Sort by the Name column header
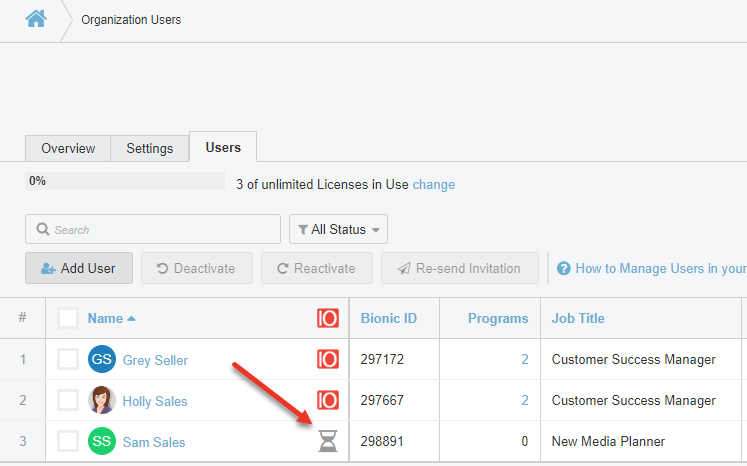This screenshot has width=747, height=466. [x=105, y=318]
